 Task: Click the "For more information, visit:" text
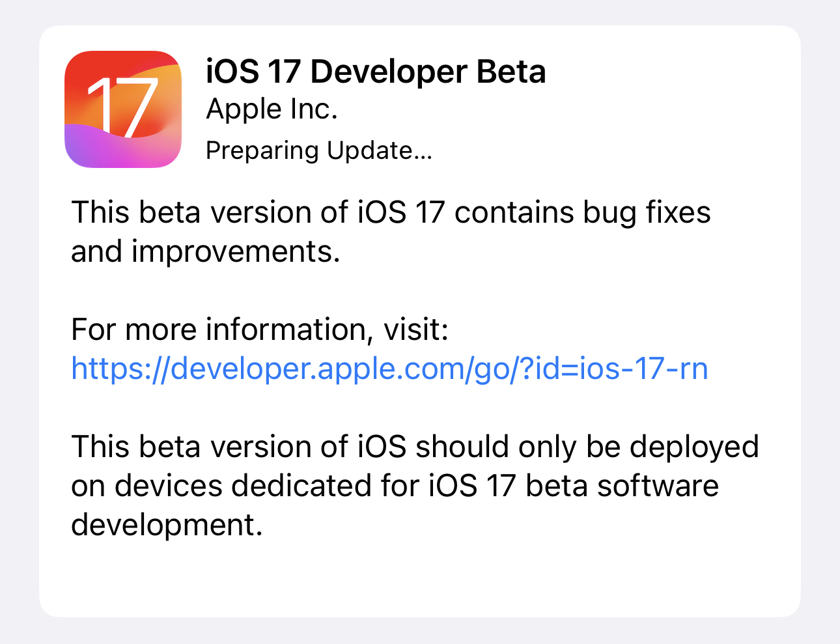259,329
